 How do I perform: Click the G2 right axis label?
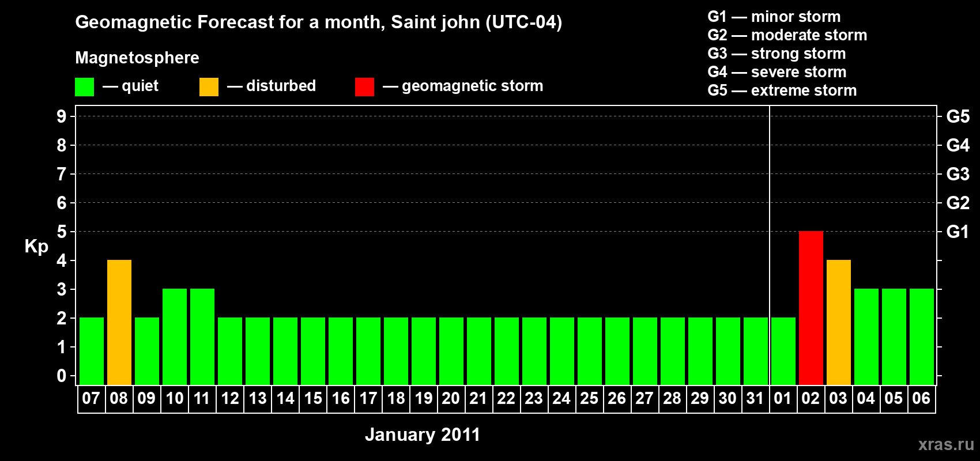point(958,203)
